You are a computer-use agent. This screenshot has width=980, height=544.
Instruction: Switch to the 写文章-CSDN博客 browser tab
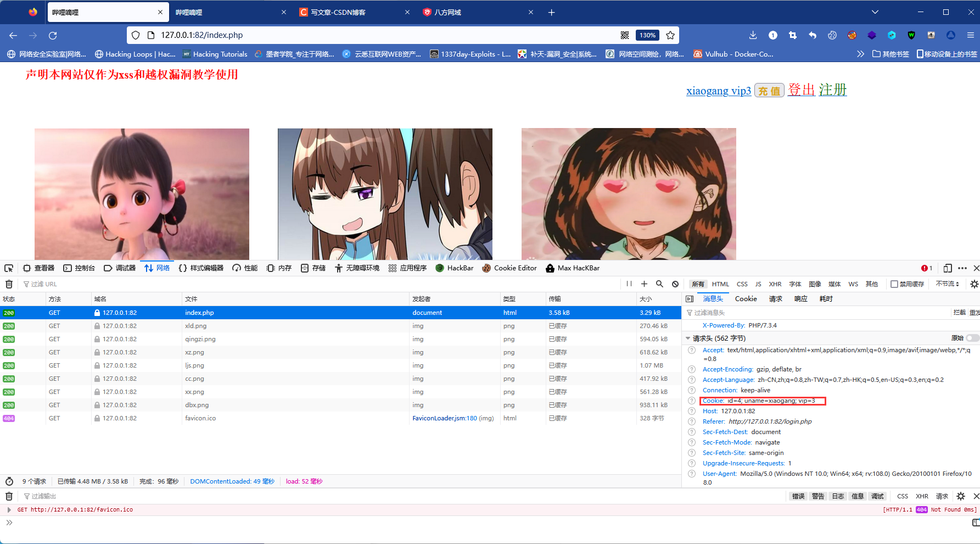click(x=354, y=12)
